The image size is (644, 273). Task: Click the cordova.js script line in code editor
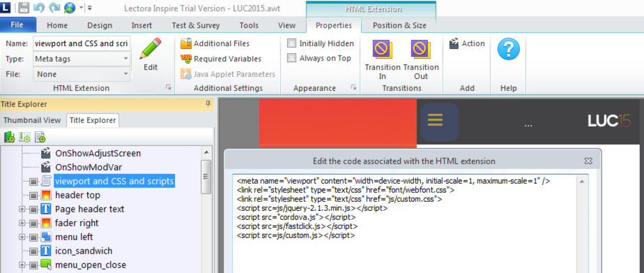[x=296, y=217]
